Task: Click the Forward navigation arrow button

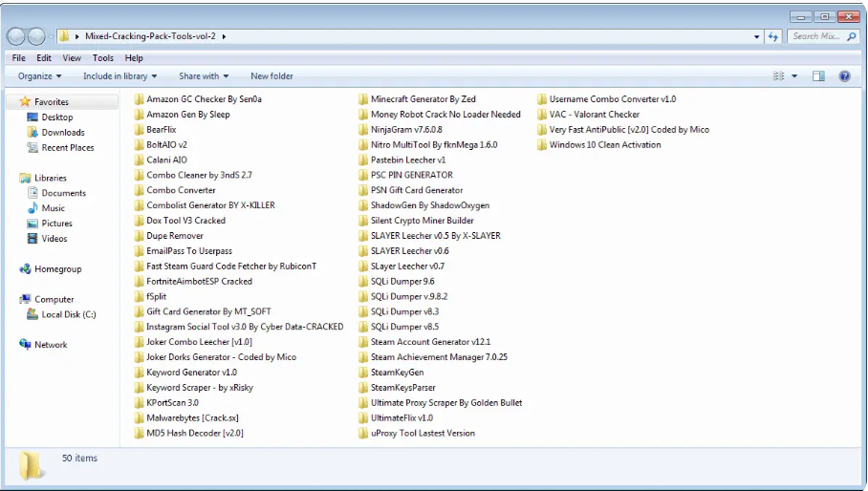Action: click(x=35, y=36)
